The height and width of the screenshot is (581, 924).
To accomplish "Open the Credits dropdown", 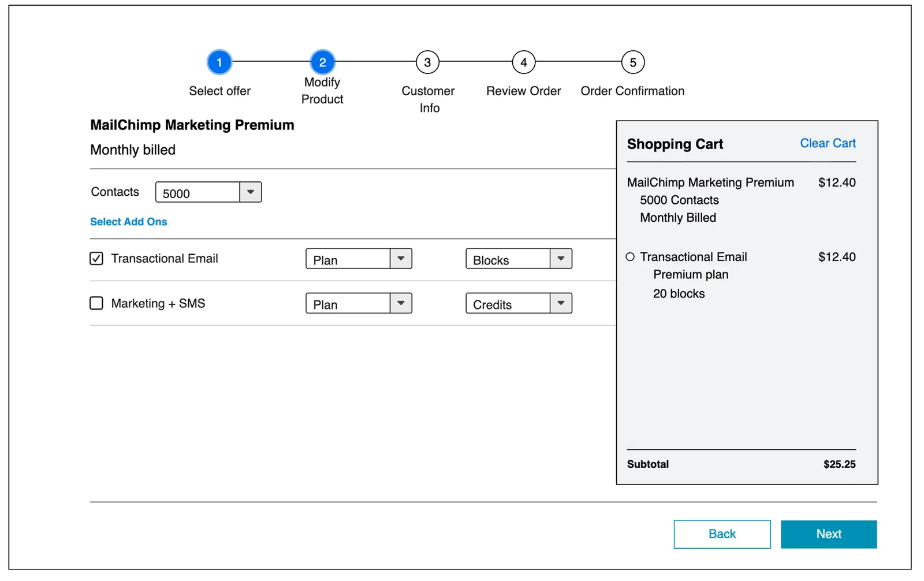I will point(519,303).
